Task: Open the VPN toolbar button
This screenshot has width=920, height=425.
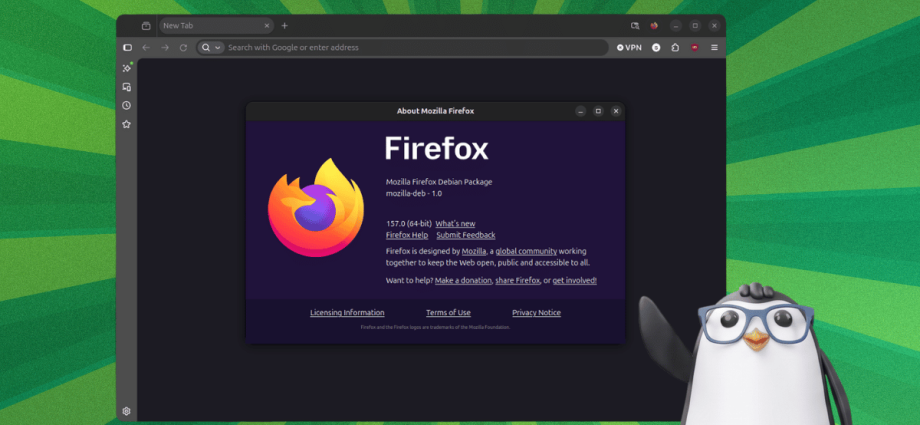Action: point(629,48)
